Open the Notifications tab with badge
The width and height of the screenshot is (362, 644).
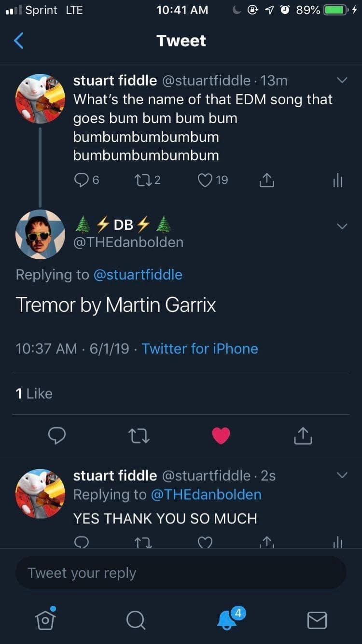click(227, 619)
